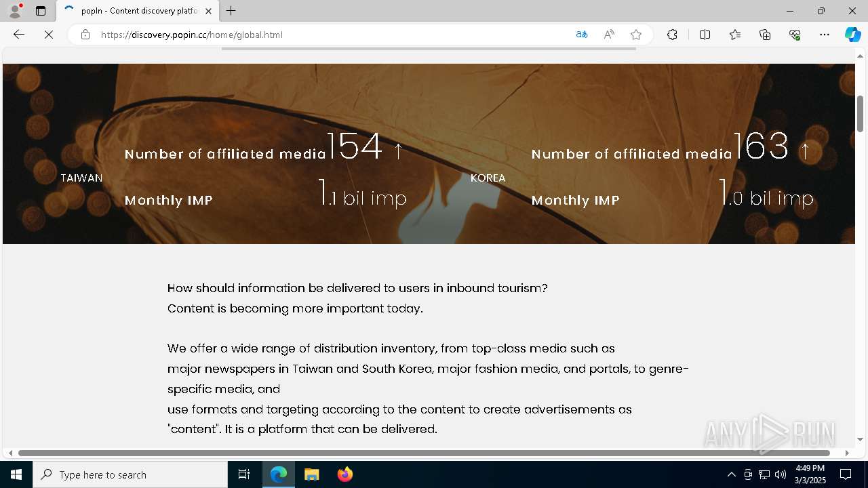Image resolution: width=868 pixels, height=488 pixels.
Task: Click the vertical scrollbar thumb
Action: coord(861,114)
